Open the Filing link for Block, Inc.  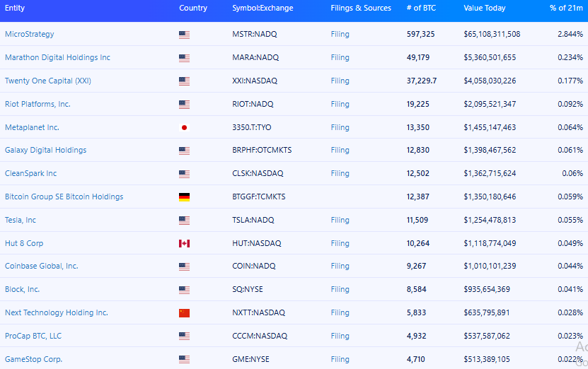point(340,289)
